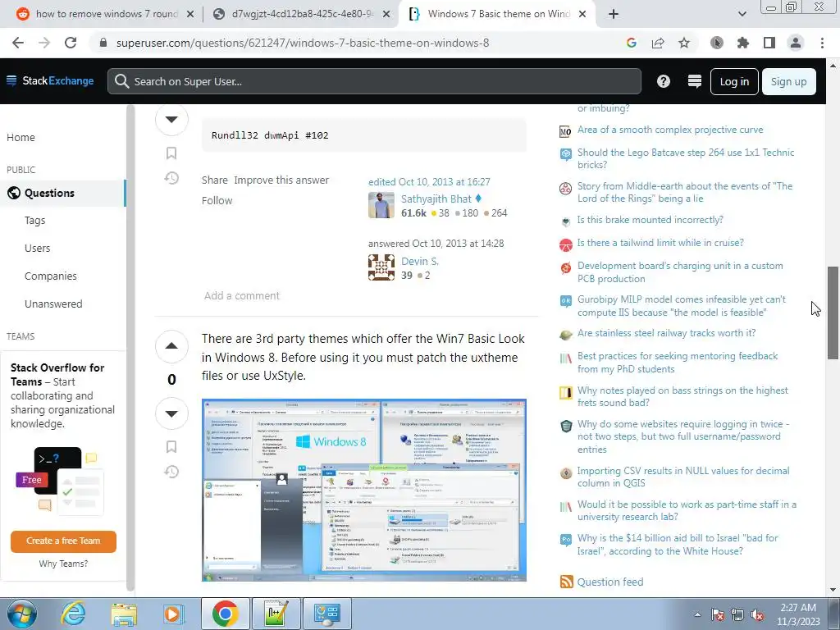Image resolution: width=840 pixels, height=630 pixels.
Task: Click Add a comment
Action: pyautogui.click(x=242, y=295)
